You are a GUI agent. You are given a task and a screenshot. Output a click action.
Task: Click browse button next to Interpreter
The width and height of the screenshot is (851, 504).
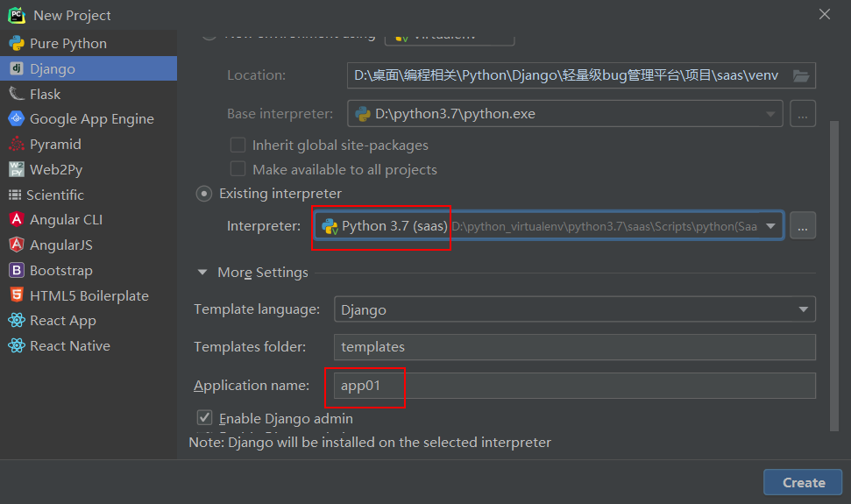[803, 225]
